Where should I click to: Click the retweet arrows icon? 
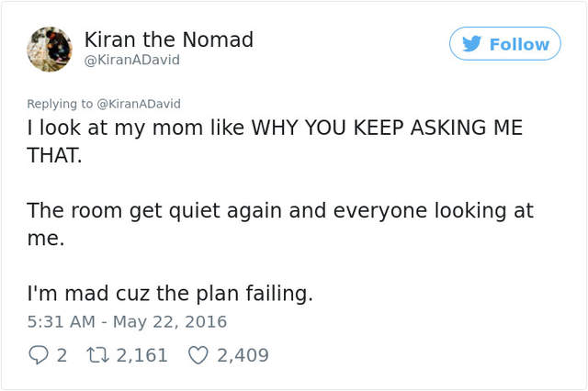[x=96, y=354]
